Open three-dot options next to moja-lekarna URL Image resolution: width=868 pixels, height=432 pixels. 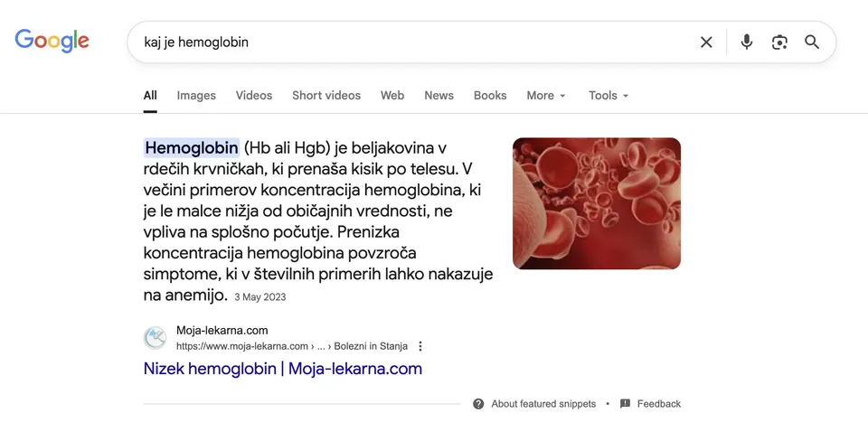pyautogui.click(x=420, y=346)
